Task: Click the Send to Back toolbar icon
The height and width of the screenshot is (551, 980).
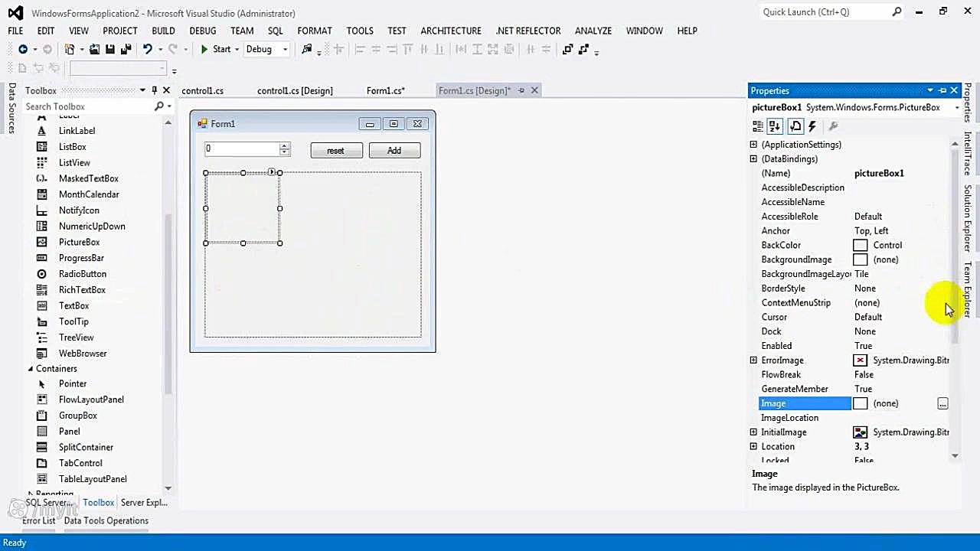Action: pos(583,49)
